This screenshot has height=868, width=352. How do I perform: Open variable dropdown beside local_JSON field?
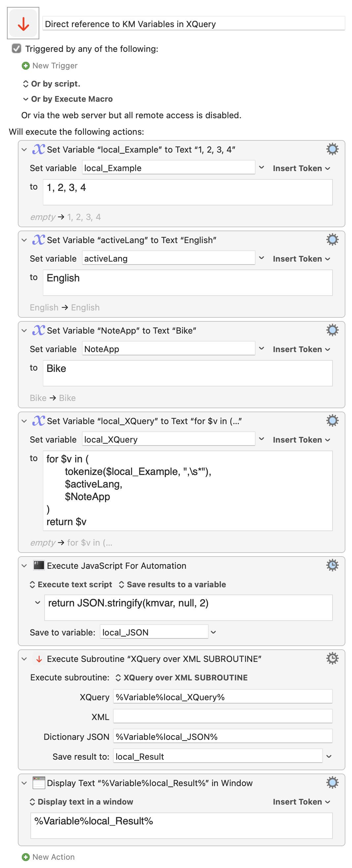point(213,632)
